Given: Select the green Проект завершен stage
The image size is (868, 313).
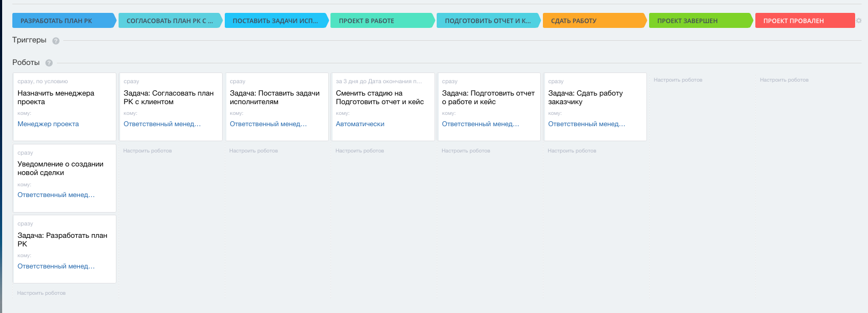Looking at the screenshot, I should click(x=698, y=21).
